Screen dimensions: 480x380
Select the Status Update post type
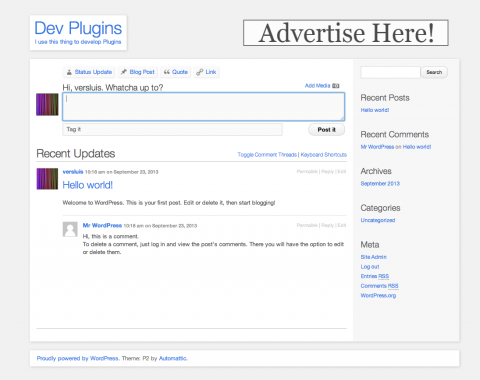(89, 72)
